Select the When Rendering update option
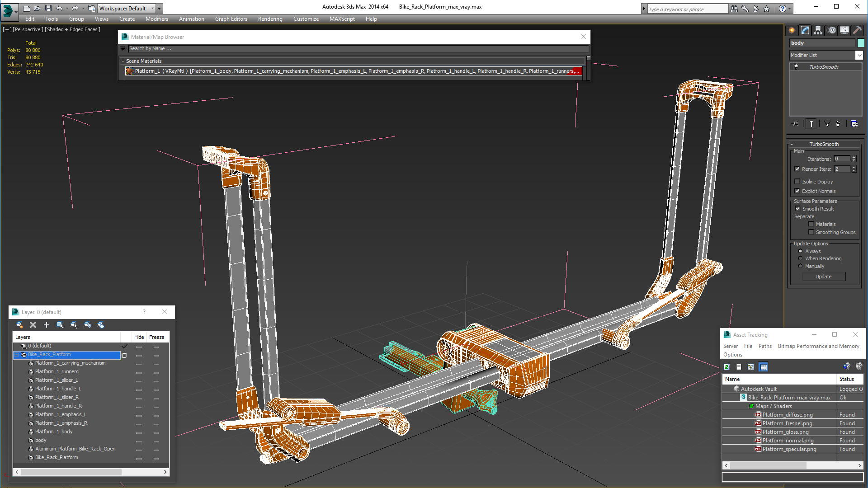This screenshot has width=868, height=488. 800,258
